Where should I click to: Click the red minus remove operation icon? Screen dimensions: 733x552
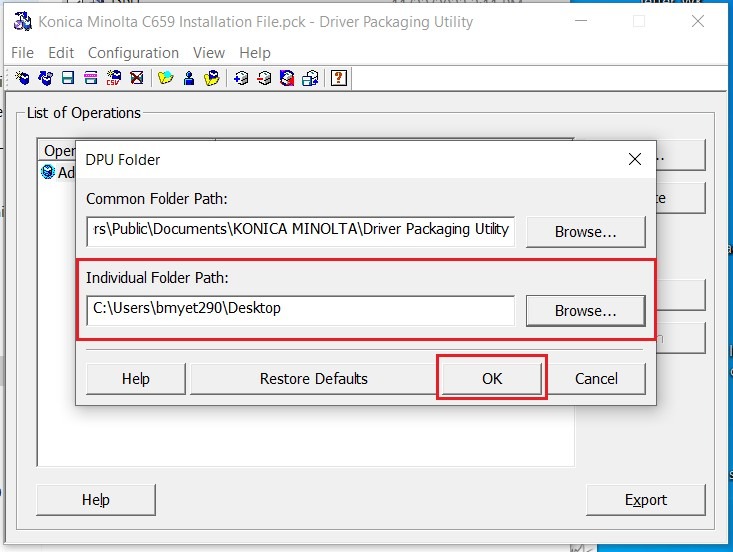264,78
